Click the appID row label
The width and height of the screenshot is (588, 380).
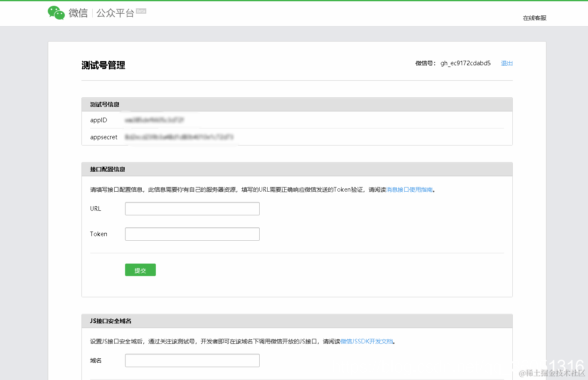click(x=98, y=120)
